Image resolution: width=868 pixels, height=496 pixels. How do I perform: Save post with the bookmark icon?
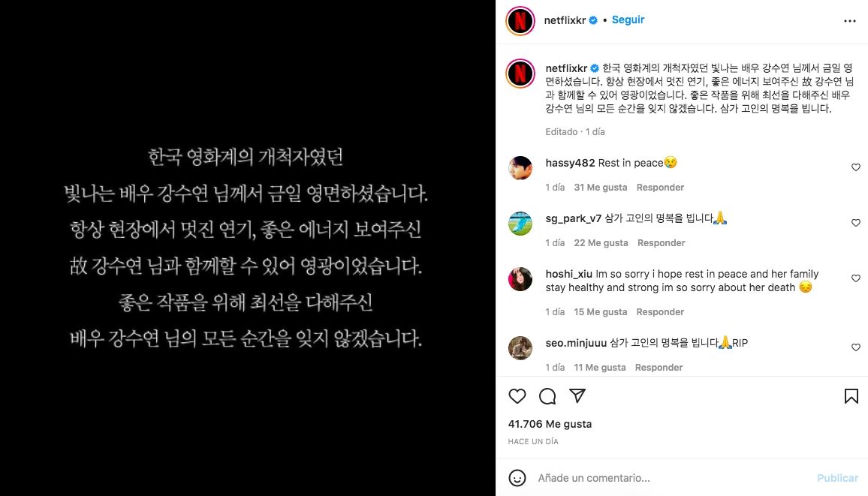click(x=851, y=396)
